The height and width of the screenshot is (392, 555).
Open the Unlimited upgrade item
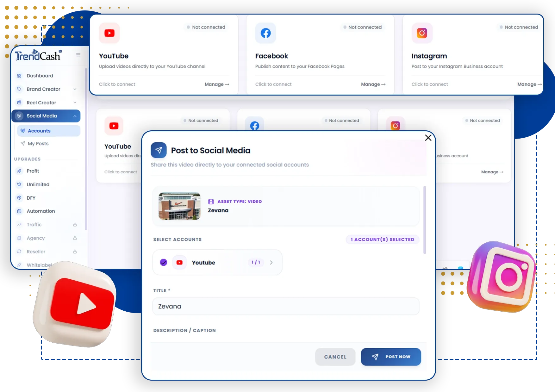[46, 184]
